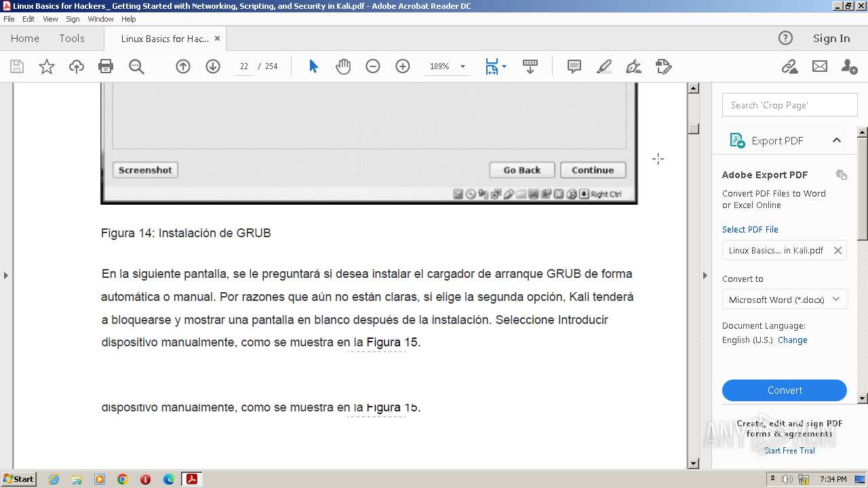Show hidden system tray icons arrow
This screenshot has height=488, width=868.
[772, 479]
